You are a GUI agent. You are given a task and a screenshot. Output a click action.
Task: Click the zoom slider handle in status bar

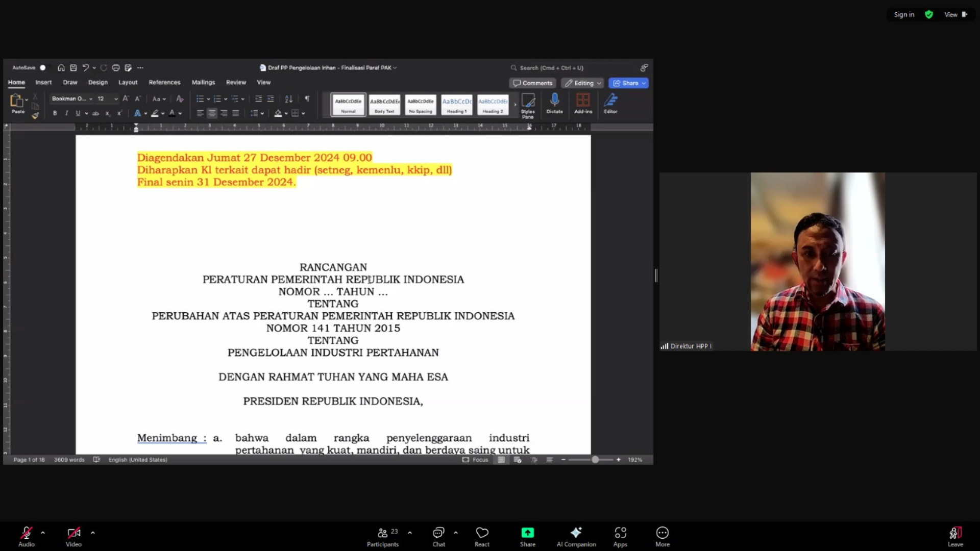pyautogui.click(x=595, y=460)
